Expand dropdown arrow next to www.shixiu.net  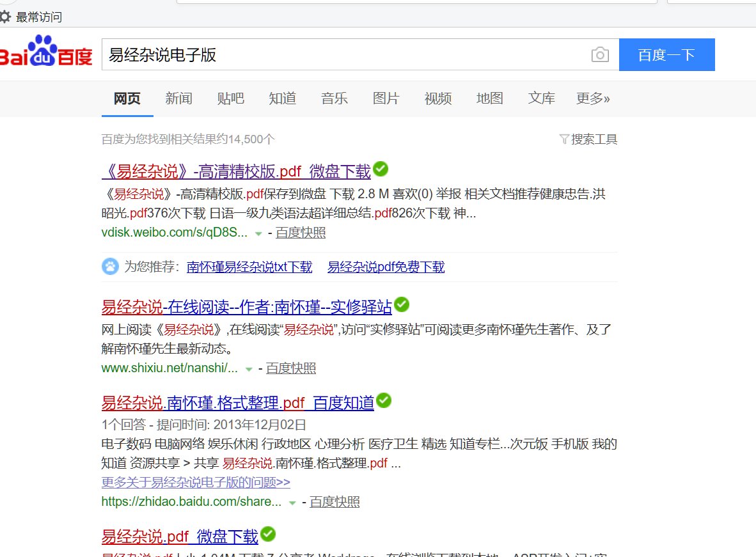(248, 370)
